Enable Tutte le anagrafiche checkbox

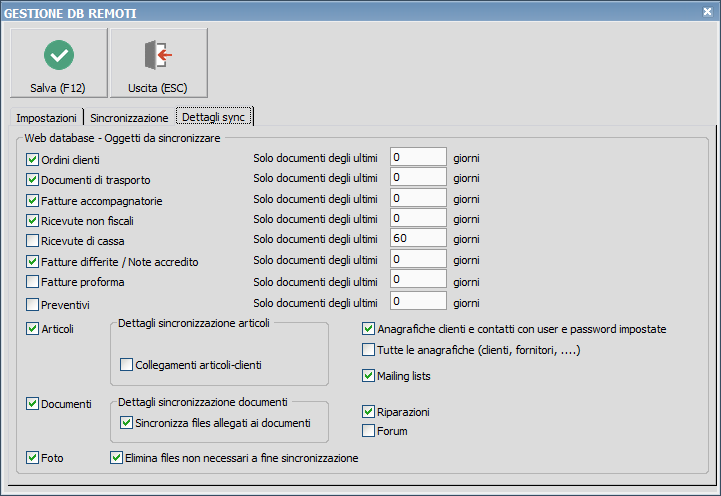[368, 350]
